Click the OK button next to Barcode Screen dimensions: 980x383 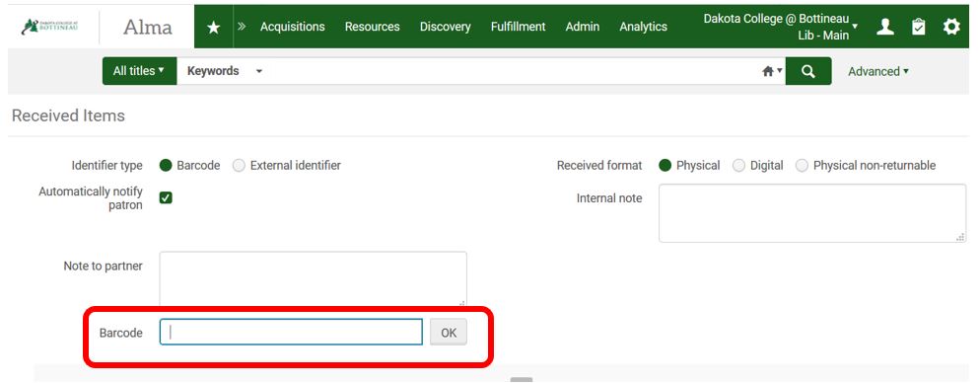(449, 333)
